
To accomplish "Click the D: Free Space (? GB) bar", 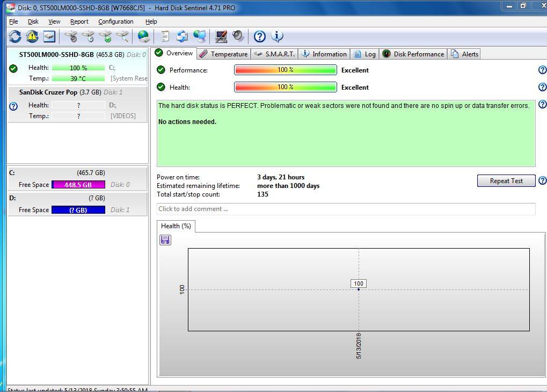I will [78, 210].
